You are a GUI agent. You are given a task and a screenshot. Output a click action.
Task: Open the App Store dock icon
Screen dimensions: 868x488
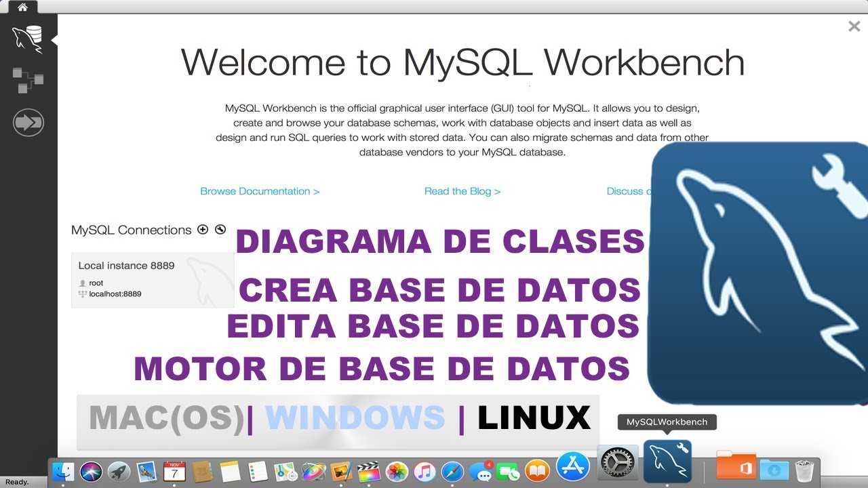coord(573,466)
